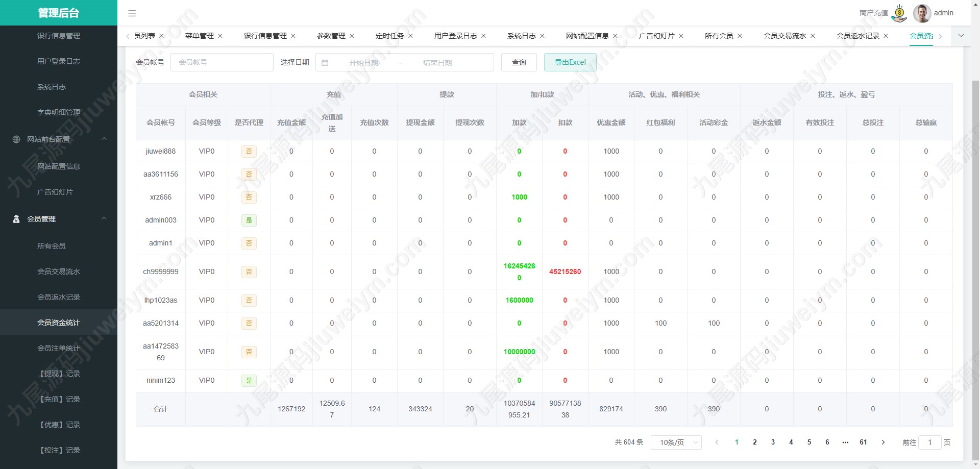Click the 查询 search button
Image resolution: width=980 pixels, height=469 pixels.
[519, 62]
